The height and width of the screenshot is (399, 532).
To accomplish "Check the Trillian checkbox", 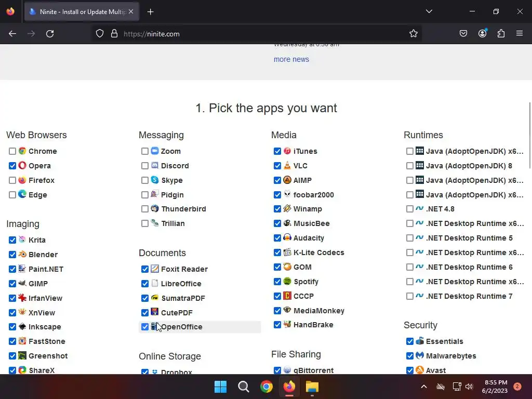I will (x=145, y=223).
